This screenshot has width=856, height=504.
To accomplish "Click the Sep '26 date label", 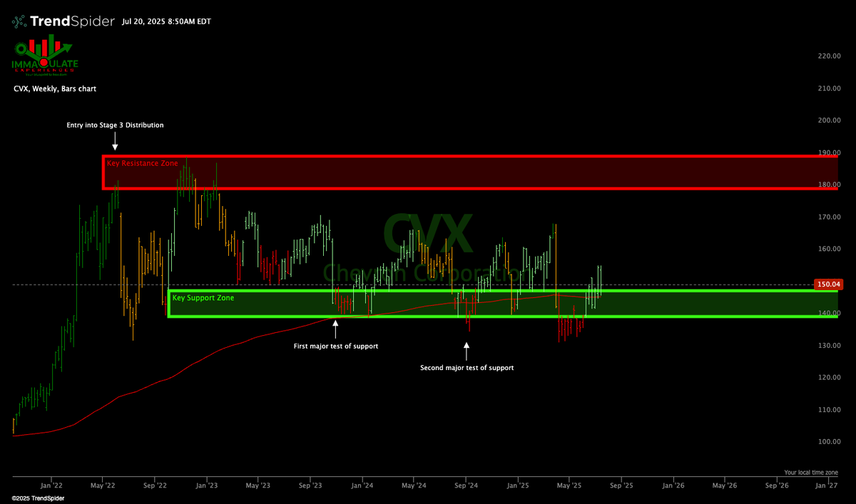I will tap(776, 485).
